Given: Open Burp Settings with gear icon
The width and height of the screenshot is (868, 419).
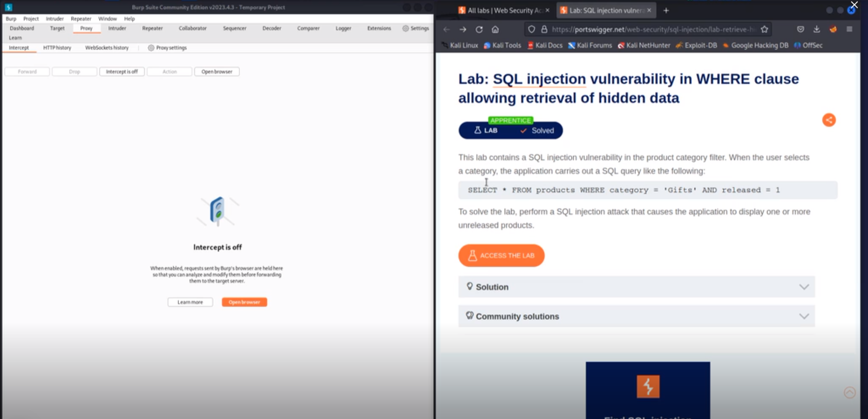Looking at the screenshot, I should (415, 28).
